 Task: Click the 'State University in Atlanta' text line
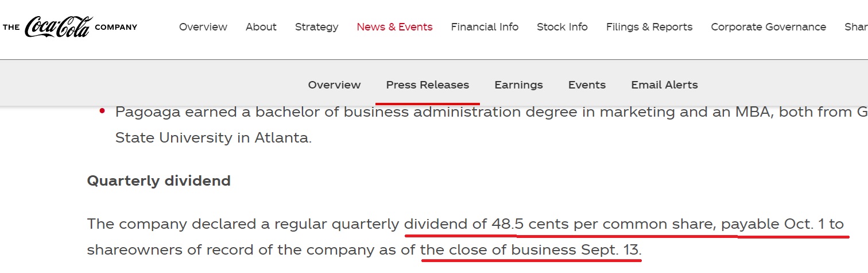coord(213,139)
